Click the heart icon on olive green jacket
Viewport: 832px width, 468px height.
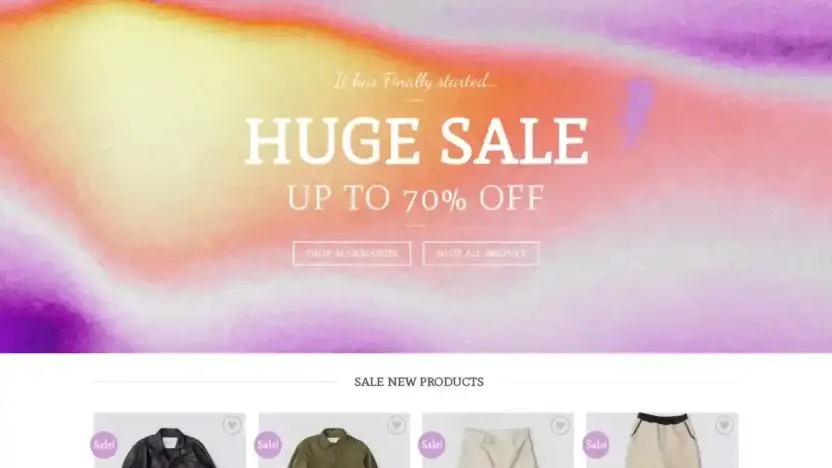396,425
